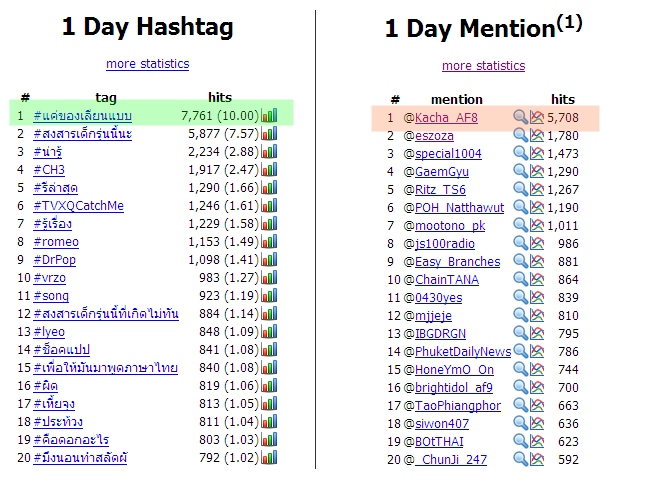Click magnifier search icon for @Kacha_AF8
This screenshot has height=490, width=647.
click(520, 117)
